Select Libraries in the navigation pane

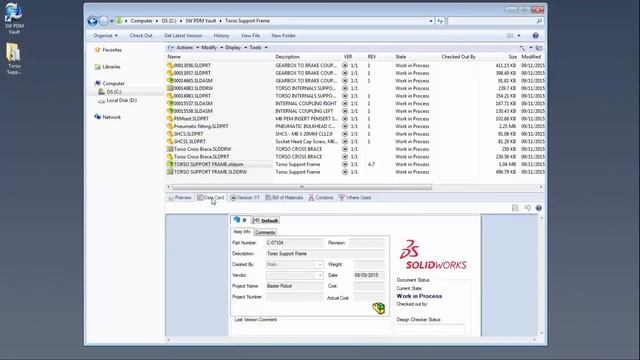coord(111,67)
